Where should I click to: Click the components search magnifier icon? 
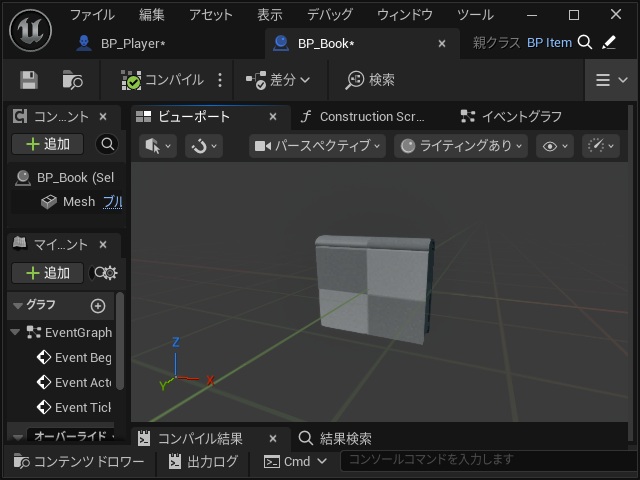pos(107,144)
